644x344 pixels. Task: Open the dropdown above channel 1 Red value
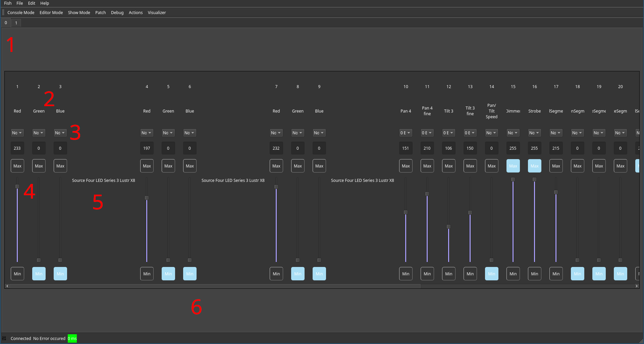[x=17, y=133]
